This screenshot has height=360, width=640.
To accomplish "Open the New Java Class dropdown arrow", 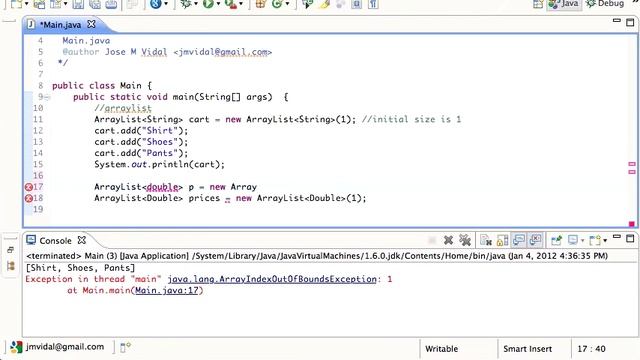I will tap(287, 4).
